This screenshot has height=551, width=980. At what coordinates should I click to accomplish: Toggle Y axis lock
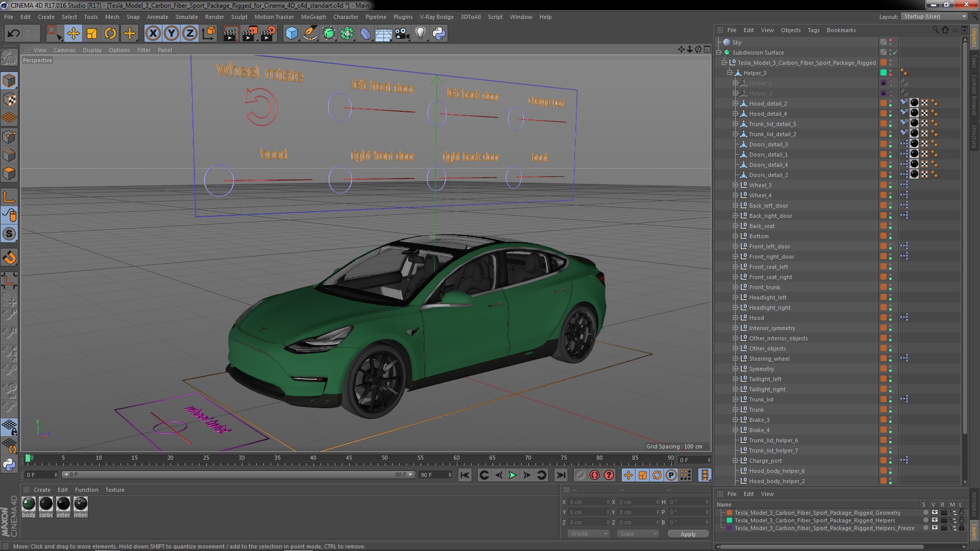coord(171,34)
